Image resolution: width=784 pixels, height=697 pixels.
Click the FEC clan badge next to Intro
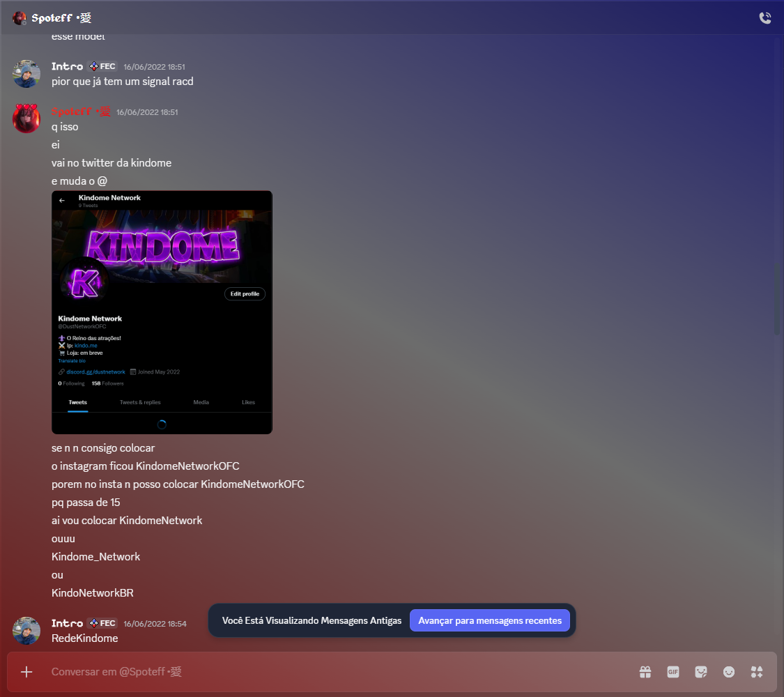(x=102, y=66)
